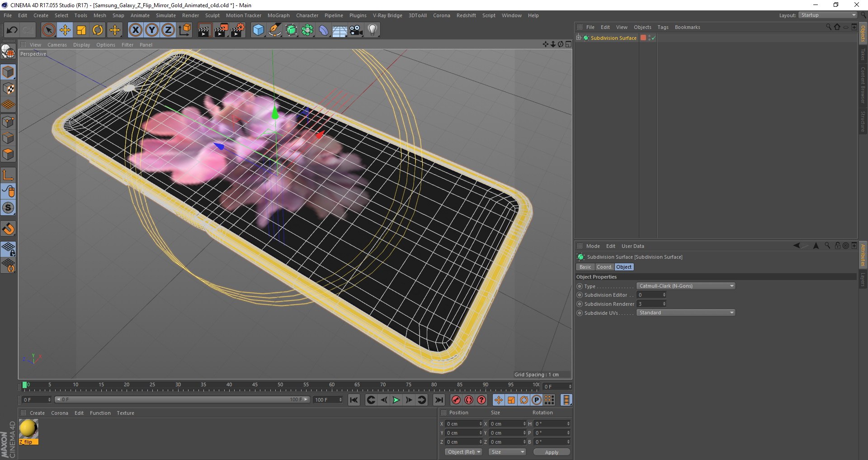The height and width of the screenshot is (460, 868).
Task: Add Subdivision Surface generator icon
Action: click(x=291, y=30)
